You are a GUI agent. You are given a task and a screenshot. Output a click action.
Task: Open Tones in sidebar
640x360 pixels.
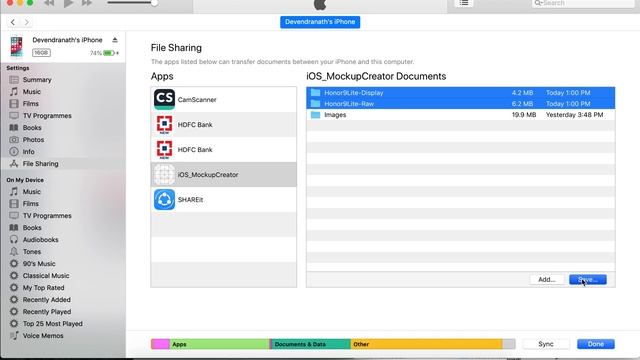click(x=31, y=252)
